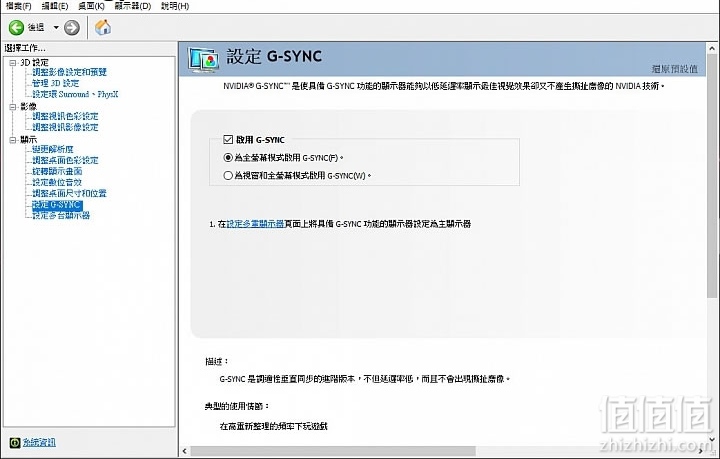This screenshot has width=720, height=459.
Task: Click the 描述： heading text
Action: coord(217,362)
